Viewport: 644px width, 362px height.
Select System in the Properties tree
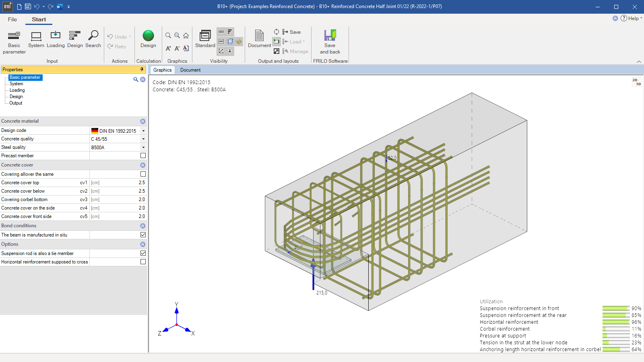click(17, 84)
